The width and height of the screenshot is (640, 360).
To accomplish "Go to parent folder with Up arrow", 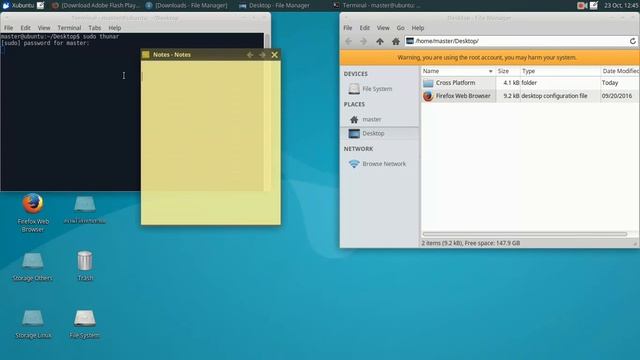I will coord(380,41).
